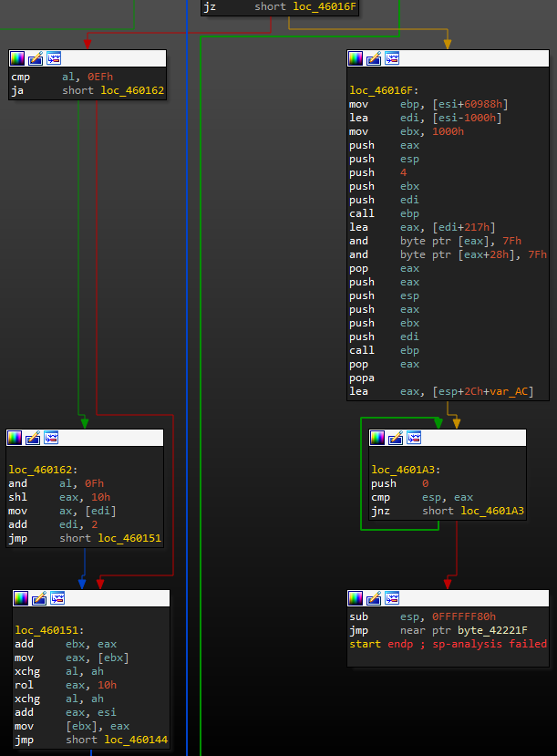Click the color icon on loc_4601A3 node
557x756 pixels.
(377, 438)
